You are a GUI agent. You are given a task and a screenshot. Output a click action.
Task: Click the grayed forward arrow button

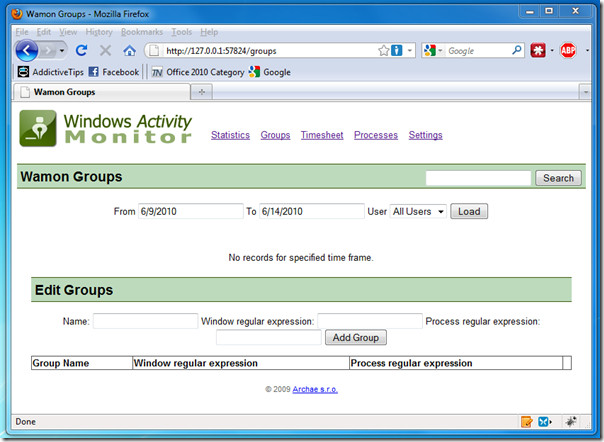click(47, 50)
